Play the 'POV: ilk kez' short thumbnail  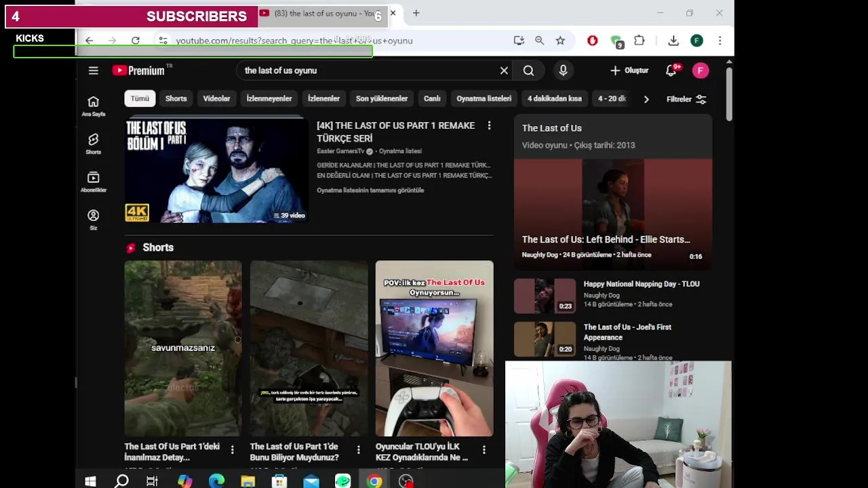click(435, 348)
